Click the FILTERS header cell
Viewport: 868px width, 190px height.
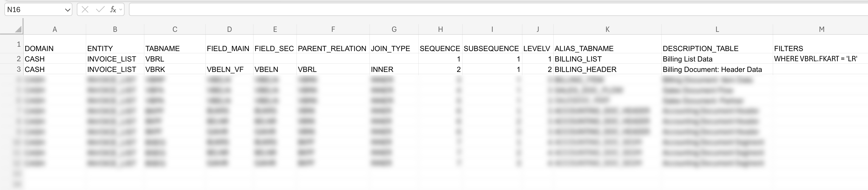coord(788,48)
